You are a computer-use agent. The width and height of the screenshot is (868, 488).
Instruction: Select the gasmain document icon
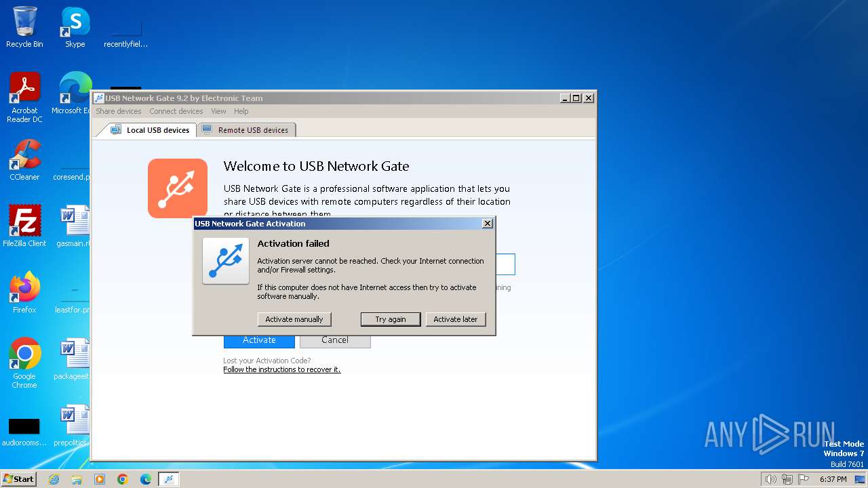(73, 226)
